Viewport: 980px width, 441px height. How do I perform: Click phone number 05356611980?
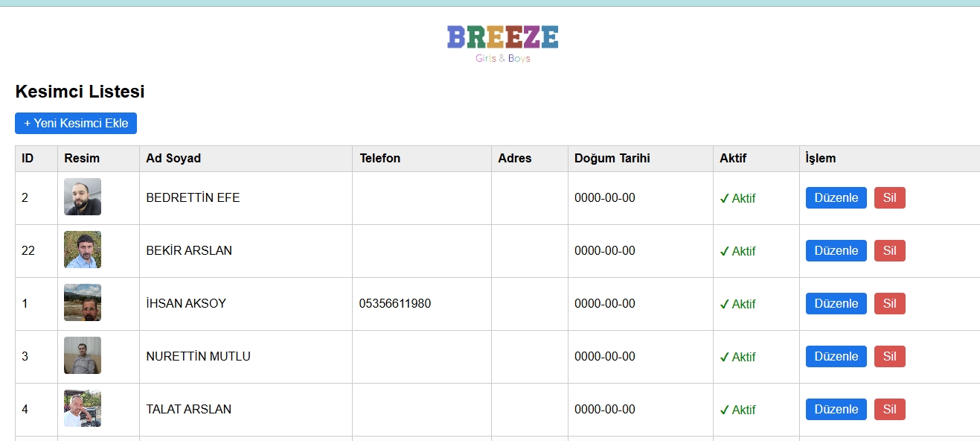395,303
